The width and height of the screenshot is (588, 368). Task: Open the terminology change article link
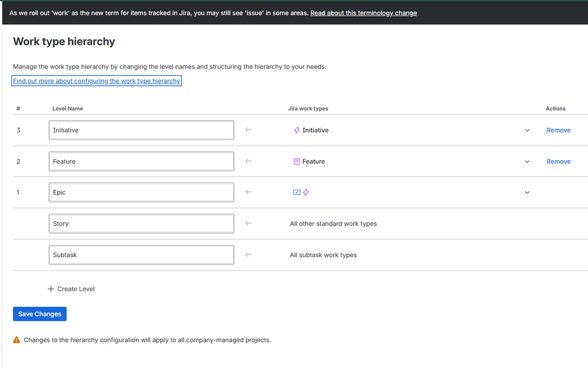coord(363,13)
